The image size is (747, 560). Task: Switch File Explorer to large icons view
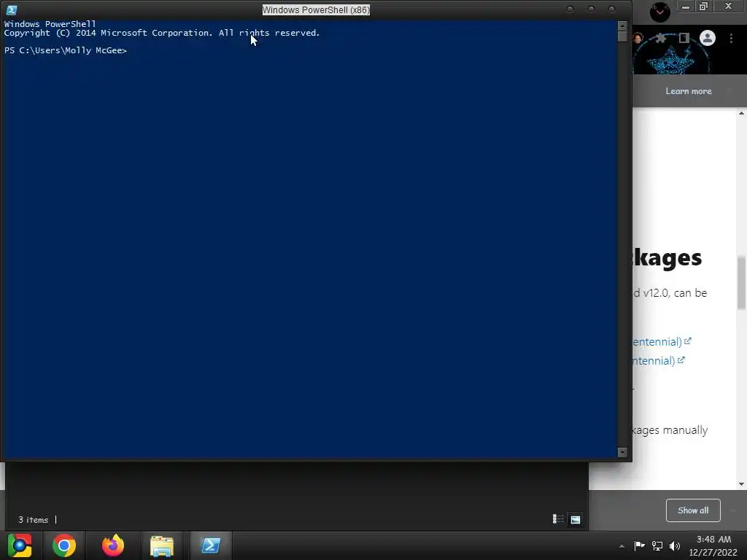576,519
